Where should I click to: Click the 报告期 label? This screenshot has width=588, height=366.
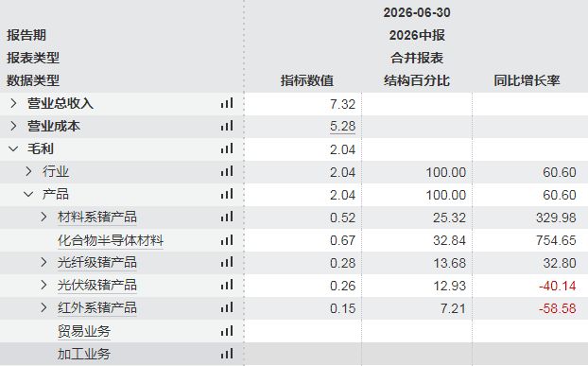coord(26,35)
